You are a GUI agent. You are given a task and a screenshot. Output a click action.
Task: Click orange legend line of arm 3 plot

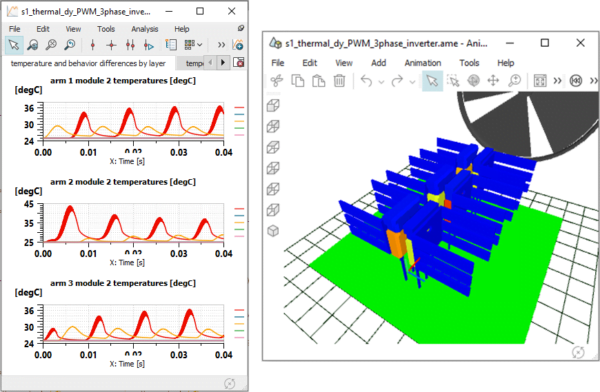pos(239,324)
